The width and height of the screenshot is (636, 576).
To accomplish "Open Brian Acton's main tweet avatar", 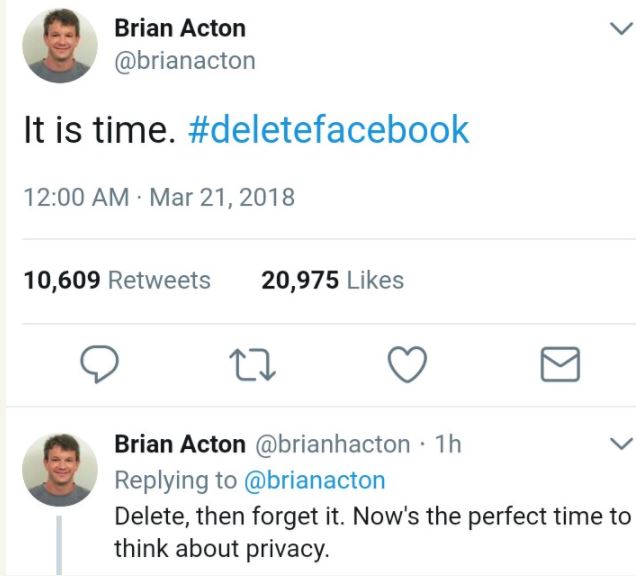I will tap(60, 45).
